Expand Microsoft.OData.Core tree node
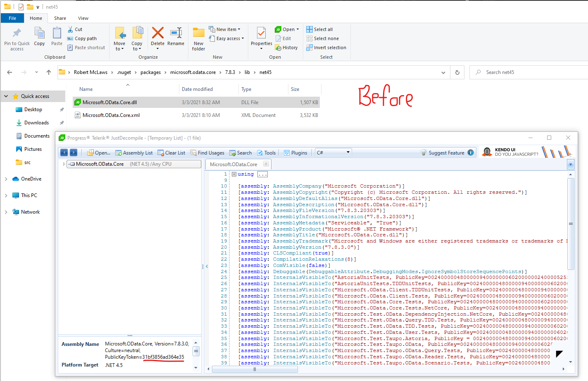This screenshot has width=588, height=381. [64, 164]
